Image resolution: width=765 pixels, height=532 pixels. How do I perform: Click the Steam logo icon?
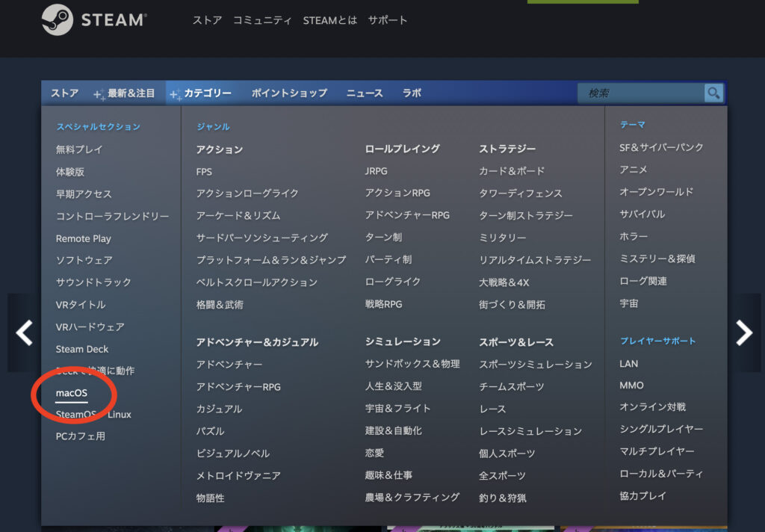coord(57,20)
